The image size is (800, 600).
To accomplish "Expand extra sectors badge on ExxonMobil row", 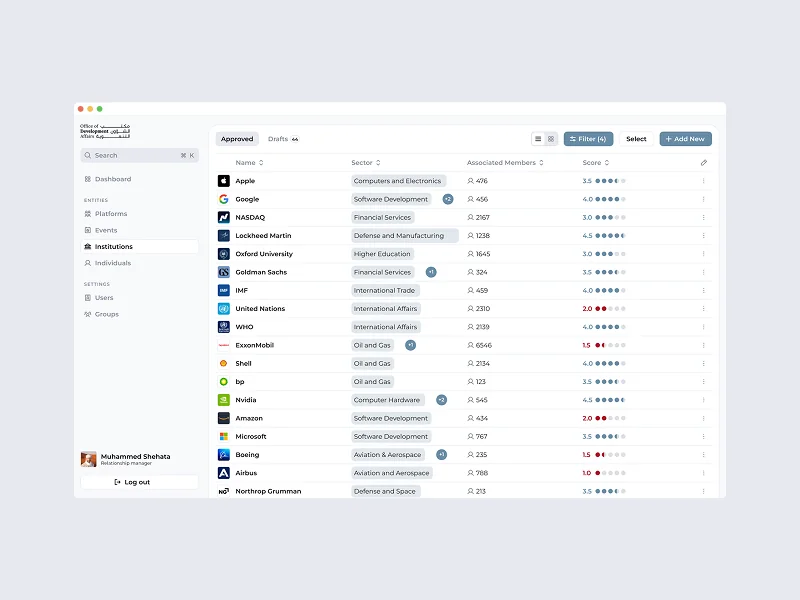I will (x=411, y=345).
